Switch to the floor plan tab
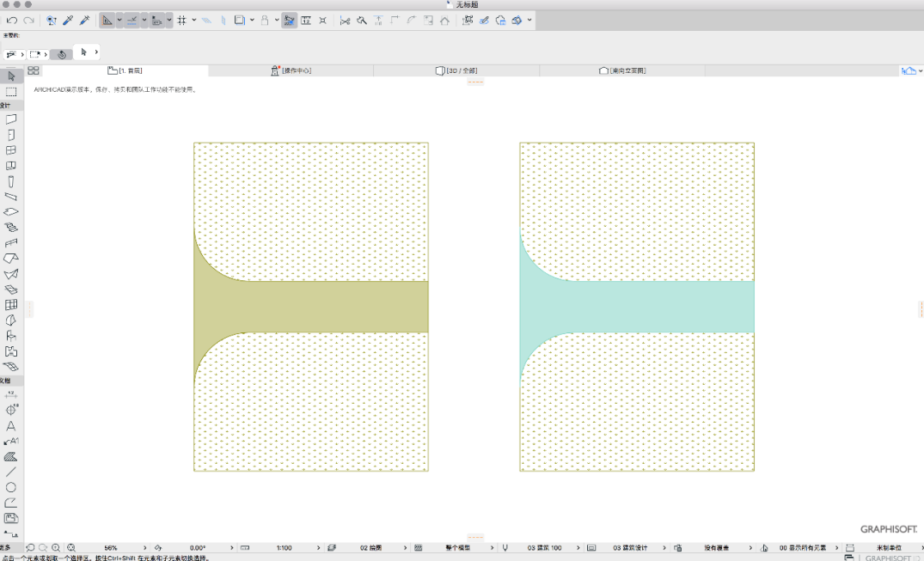 (x=125, y=70)
